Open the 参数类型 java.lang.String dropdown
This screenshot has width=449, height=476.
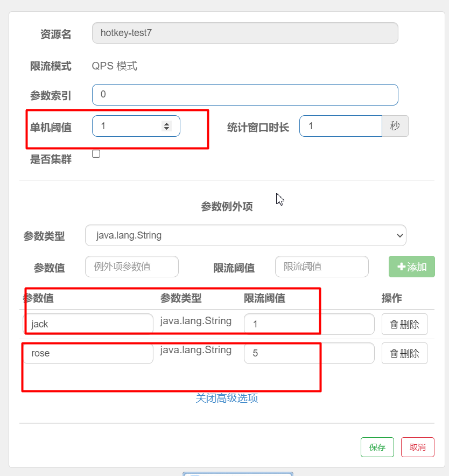(x=245, y=235)
